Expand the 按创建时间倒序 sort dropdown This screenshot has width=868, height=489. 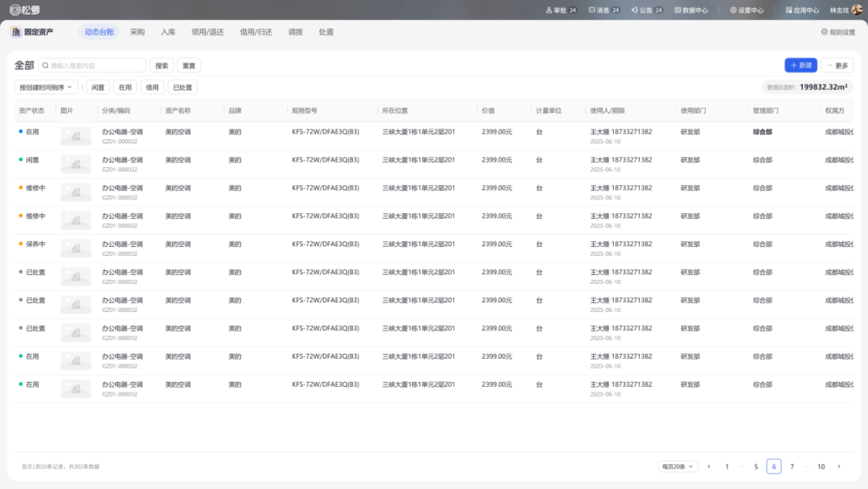(x=46, y=87)
